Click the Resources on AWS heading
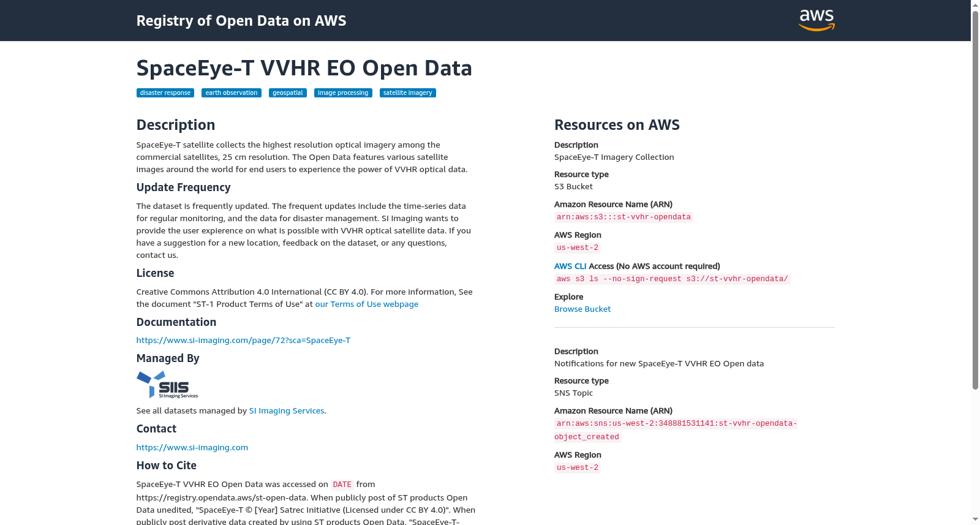 tap(617, 125)
